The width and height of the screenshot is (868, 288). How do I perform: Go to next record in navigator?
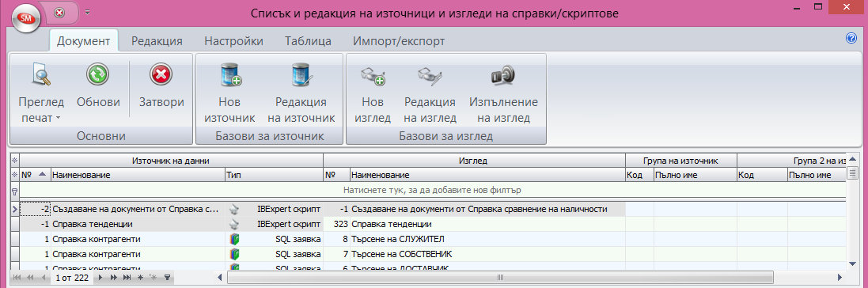point(100,278)
